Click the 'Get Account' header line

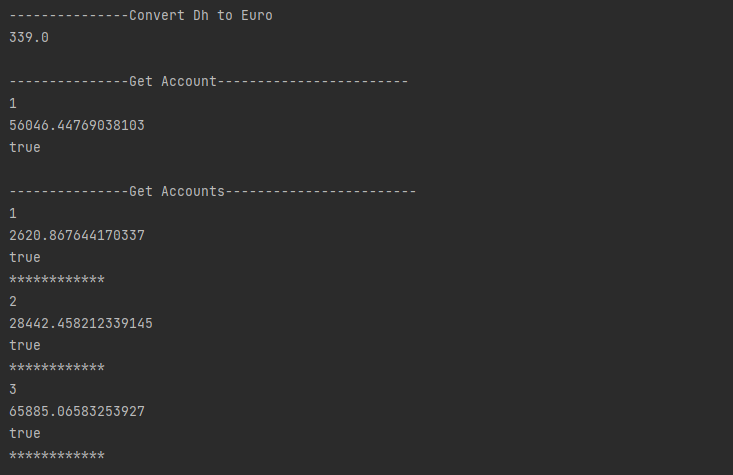tap(208, 81)
